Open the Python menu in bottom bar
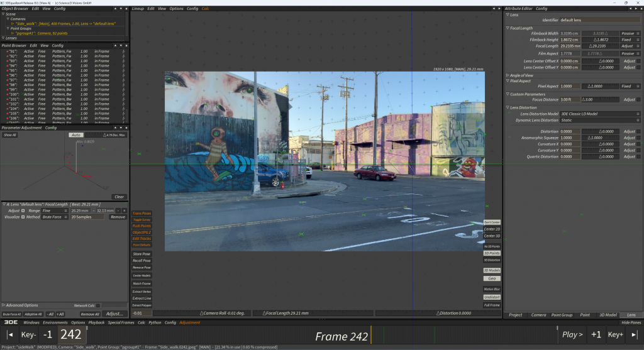 pos(155,322)
